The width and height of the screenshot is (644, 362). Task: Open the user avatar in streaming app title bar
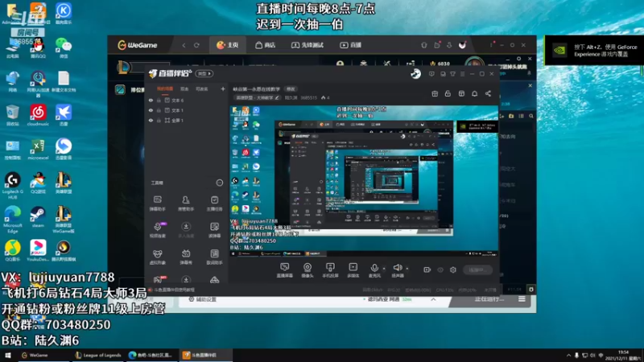[415, 74]
